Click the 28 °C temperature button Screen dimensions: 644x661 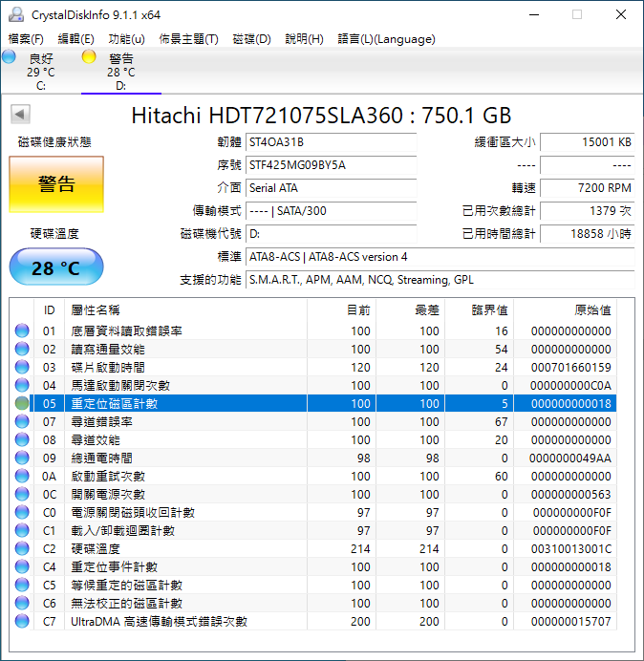pyautogui.click(x=56, y=267)
